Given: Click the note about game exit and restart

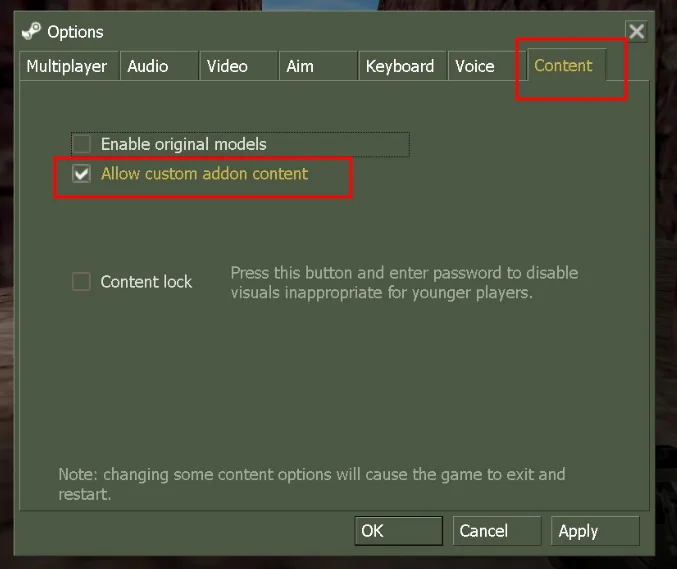Looking at the screenshot, I should pos(312,484).
